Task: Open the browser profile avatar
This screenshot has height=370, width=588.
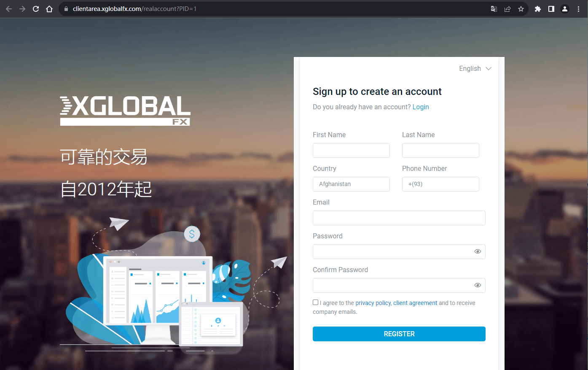Action: (565, 9)
